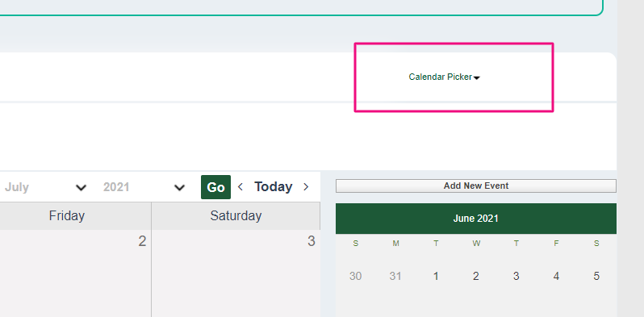
Task: Select the grayed-out 30 in mini calendar
Action: 356,276
